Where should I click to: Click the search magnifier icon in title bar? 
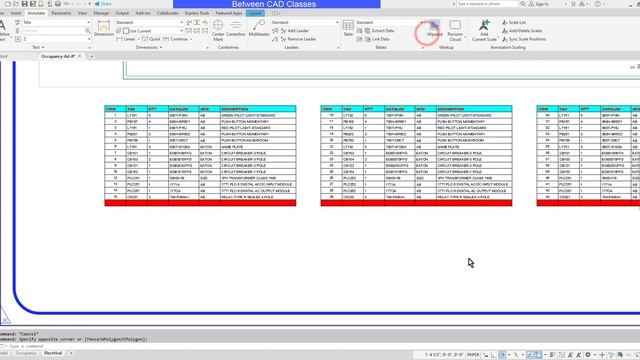point(523,4)
